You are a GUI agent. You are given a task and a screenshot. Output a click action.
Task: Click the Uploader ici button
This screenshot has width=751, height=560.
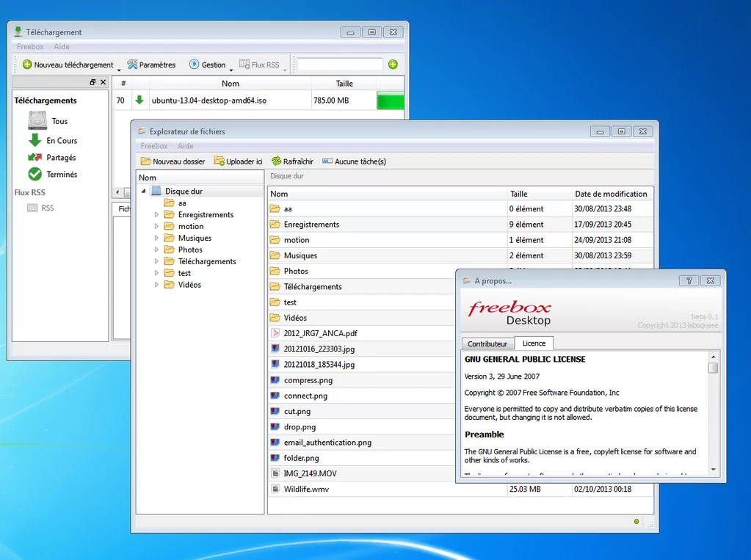[x=238, y=161]
